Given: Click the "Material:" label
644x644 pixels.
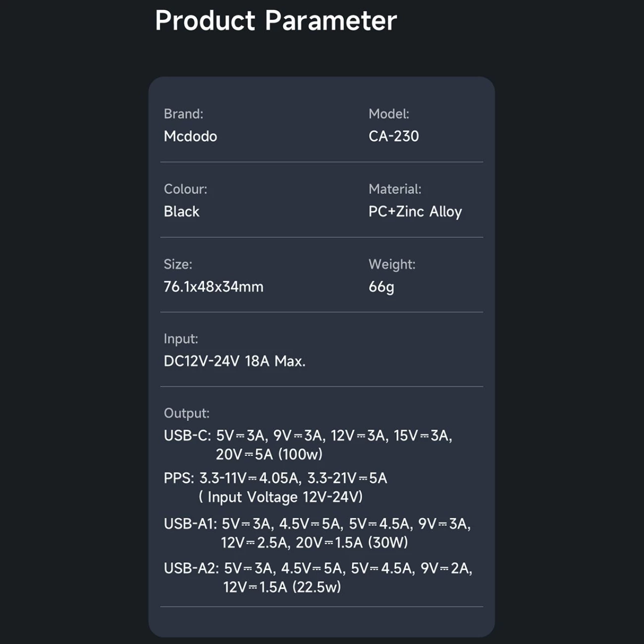Looking at the screenshot, I should [x=395, y=189].
